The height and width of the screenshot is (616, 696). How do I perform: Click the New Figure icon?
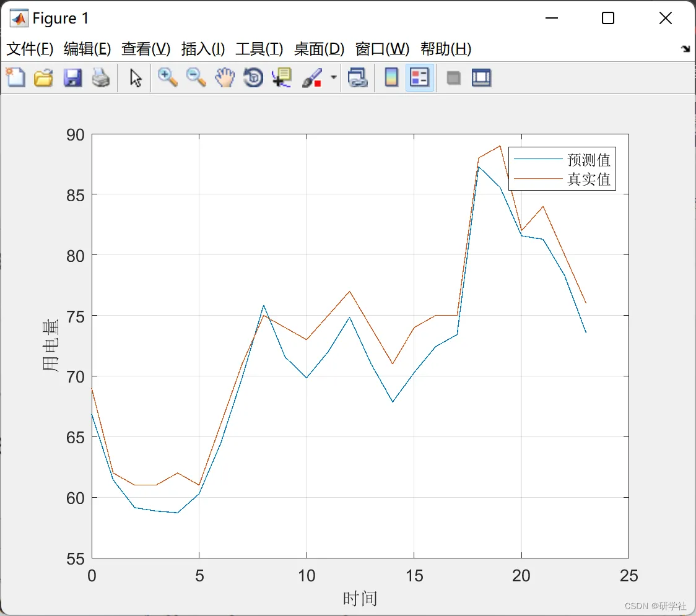click(x=15, y=77)
